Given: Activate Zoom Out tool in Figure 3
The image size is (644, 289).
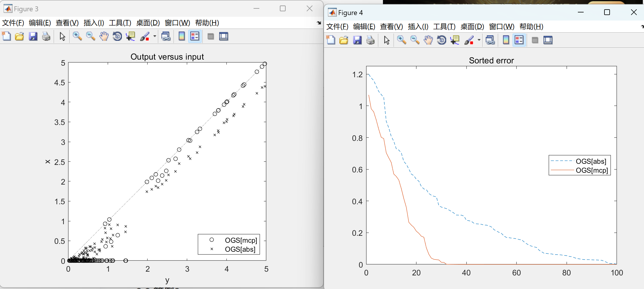Looking at the screenshot, I should [90, 36].
